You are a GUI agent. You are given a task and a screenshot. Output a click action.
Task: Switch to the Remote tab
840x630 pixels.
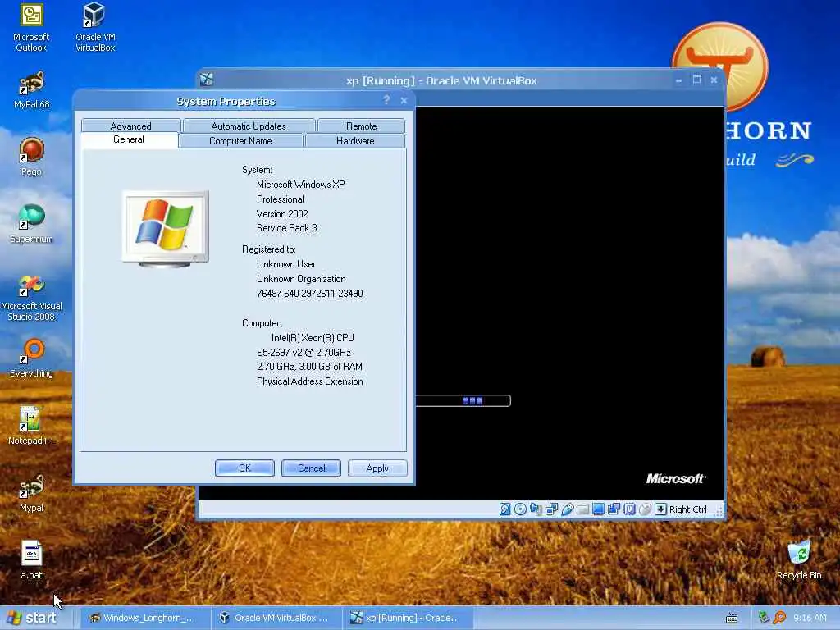361,126
